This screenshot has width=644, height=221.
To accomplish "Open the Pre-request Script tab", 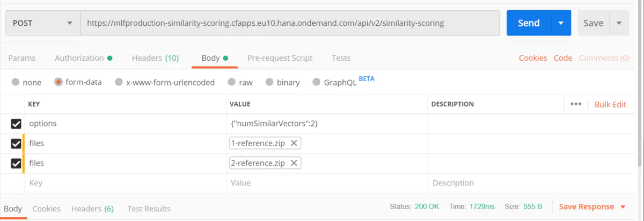I will pos(280,58).
